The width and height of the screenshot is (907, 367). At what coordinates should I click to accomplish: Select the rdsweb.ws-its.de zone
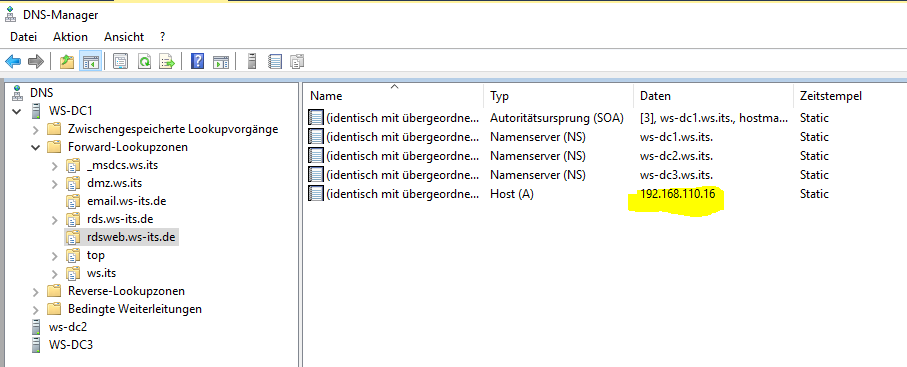131,237
